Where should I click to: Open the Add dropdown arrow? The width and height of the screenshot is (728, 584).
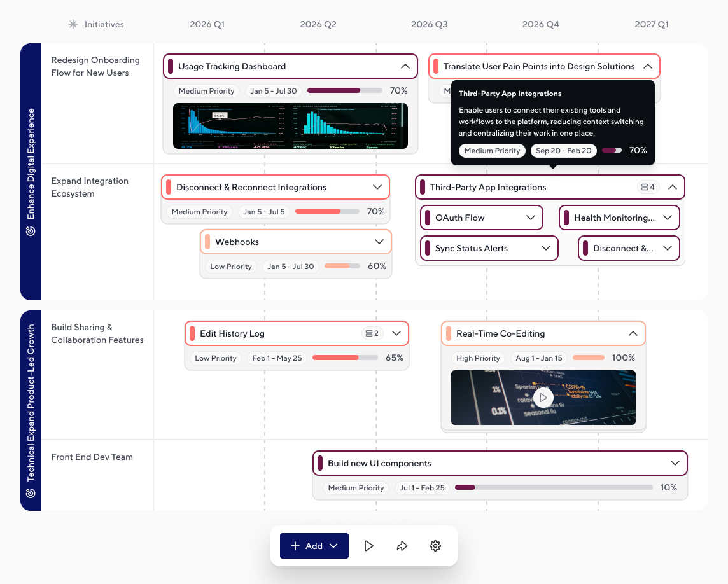pos(333,546)
